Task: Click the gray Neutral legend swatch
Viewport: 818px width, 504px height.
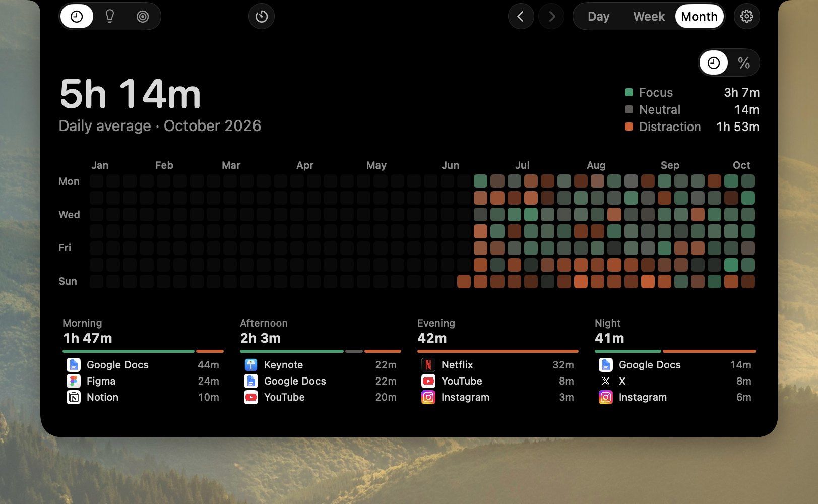Action: tap(629, 109)
